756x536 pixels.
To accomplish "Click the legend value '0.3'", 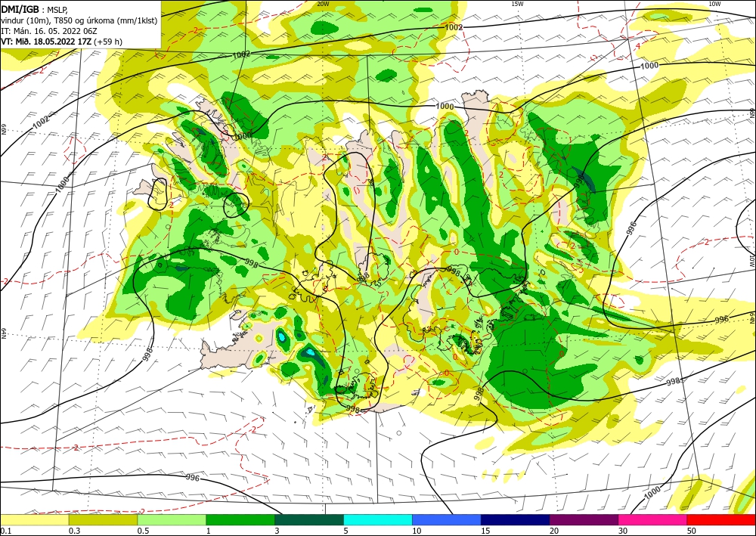I will pos(74,531).
